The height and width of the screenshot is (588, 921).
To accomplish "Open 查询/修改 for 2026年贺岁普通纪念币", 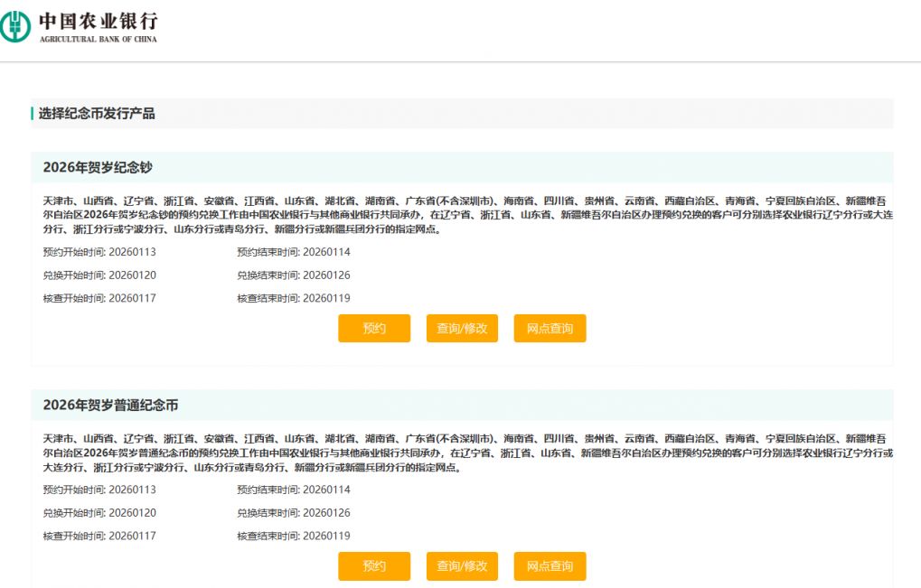I will [x=462, y=565].
